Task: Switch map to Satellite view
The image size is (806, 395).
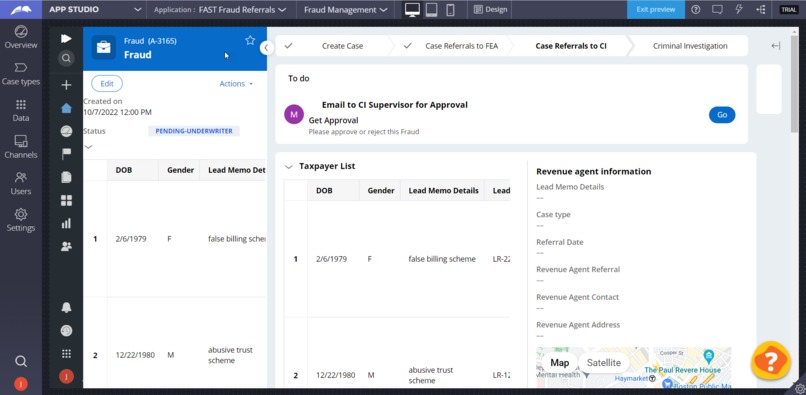Action: (x=603, y=363)
